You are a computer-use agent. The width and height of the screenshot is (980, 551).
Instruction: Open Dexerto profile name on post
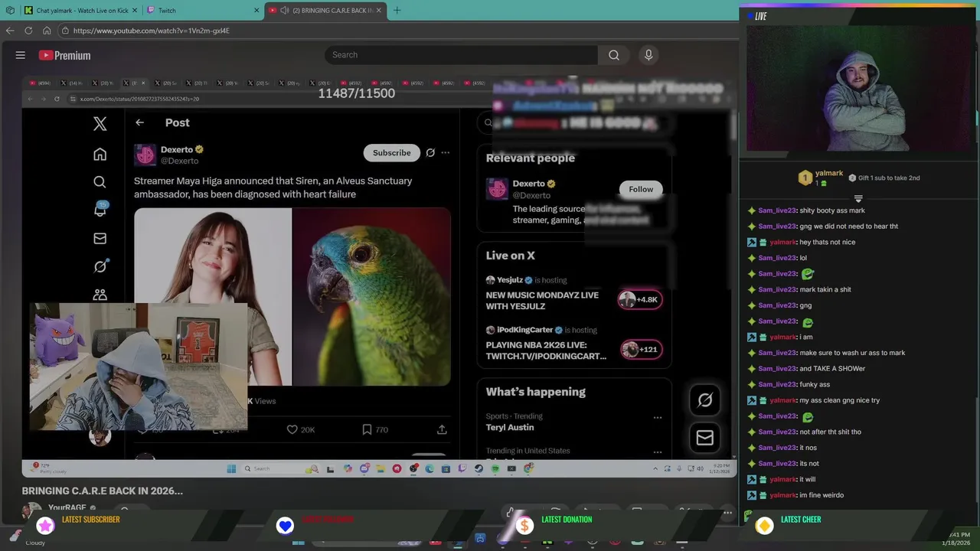[x=176, y=150]
